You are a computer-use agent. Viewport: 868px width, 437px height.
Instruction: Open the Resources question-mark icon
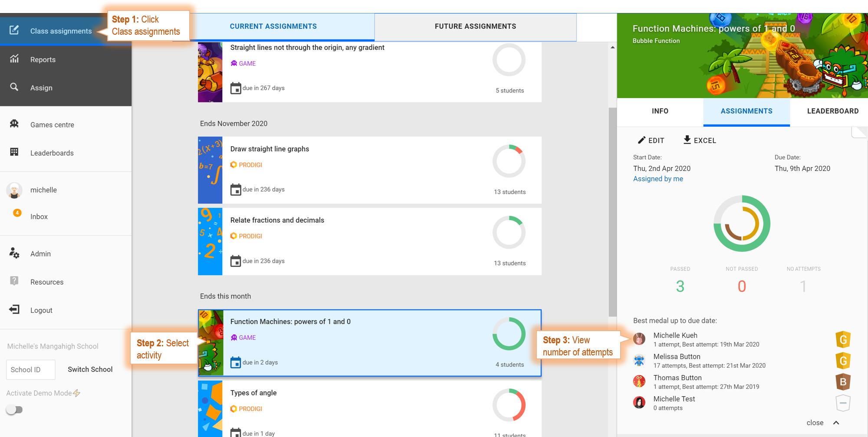point(14,281)
